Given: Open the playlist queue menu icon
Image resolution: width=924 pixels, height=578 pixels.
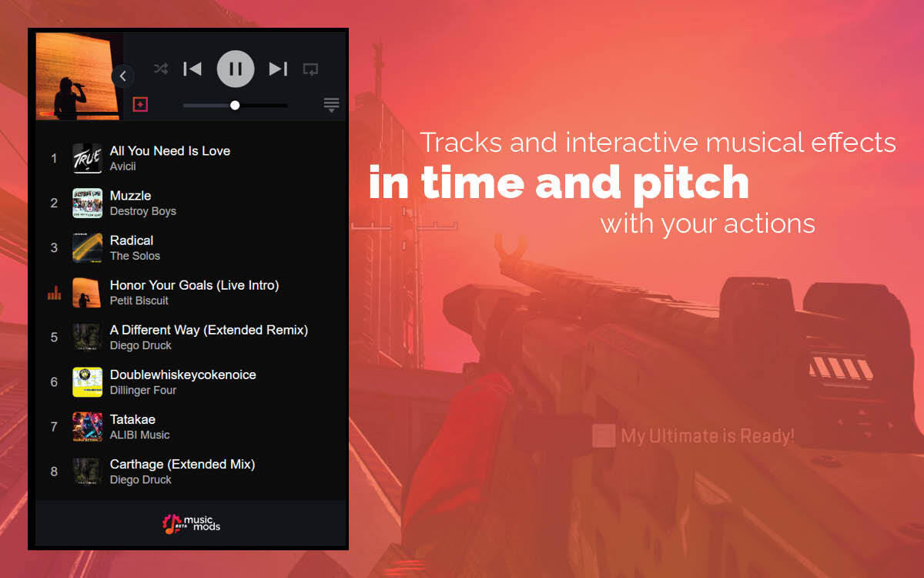Looking at the screenshot, I should click(331, 105).
